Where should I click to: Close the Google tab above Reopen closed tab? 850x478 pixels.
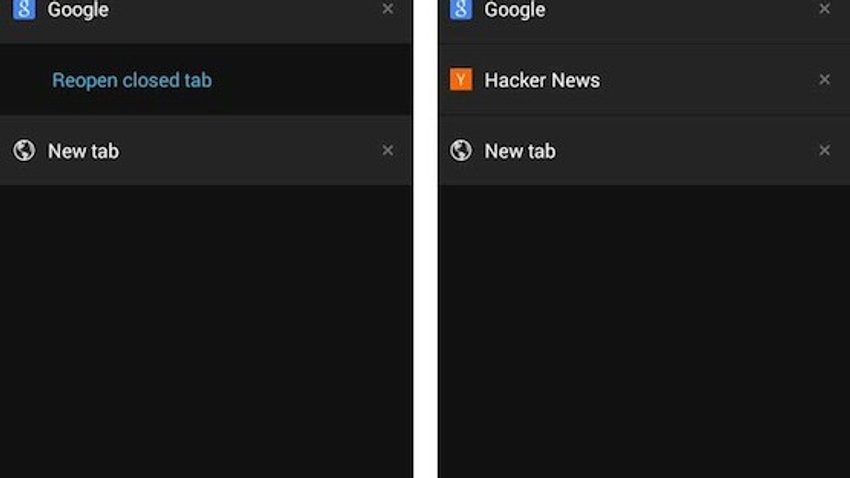pyautogui.click(x=388, y=8)
